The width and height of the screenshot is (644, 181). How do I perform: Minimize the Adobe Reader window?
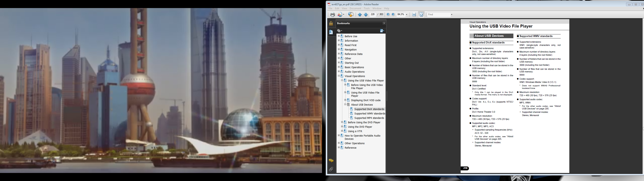pos(629,4)
